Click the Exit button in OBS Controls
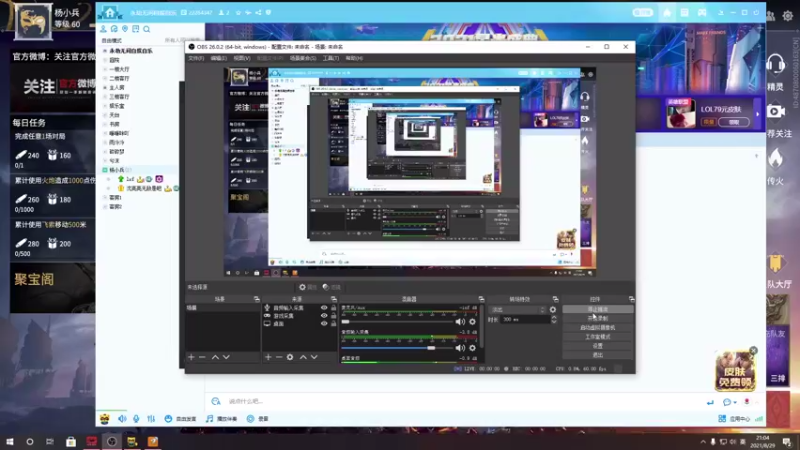 click(598, 355)
